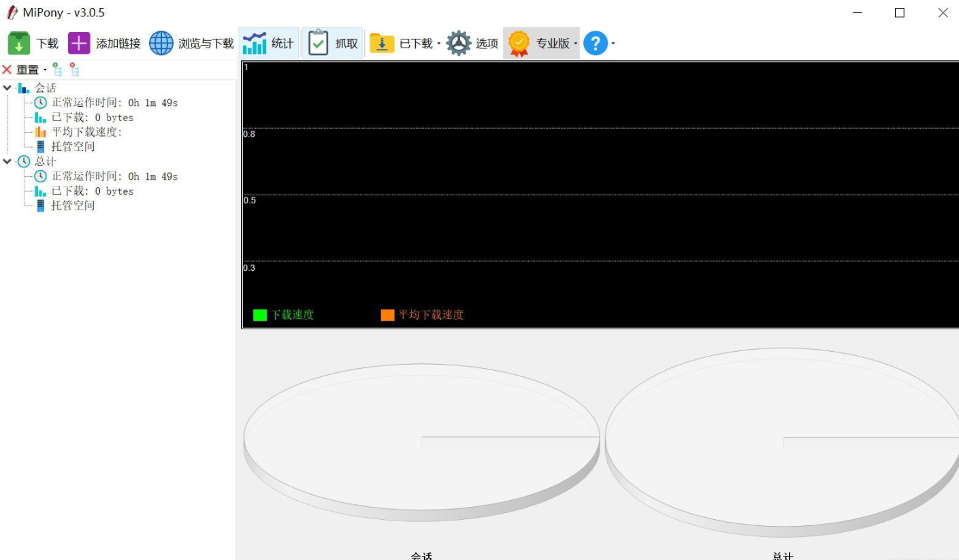This screenshot has height=560, width=959.
Task: Select 正常运作时间 row under 会话
Action: click(106, 103)
